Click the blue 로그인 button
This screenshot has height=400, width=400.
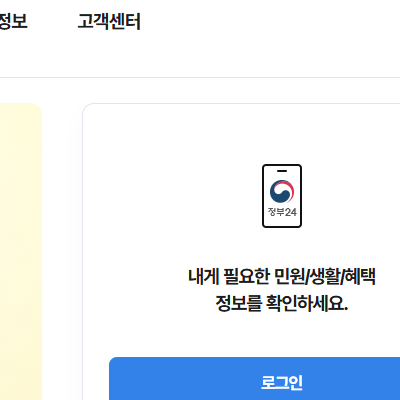click(255, 379)
